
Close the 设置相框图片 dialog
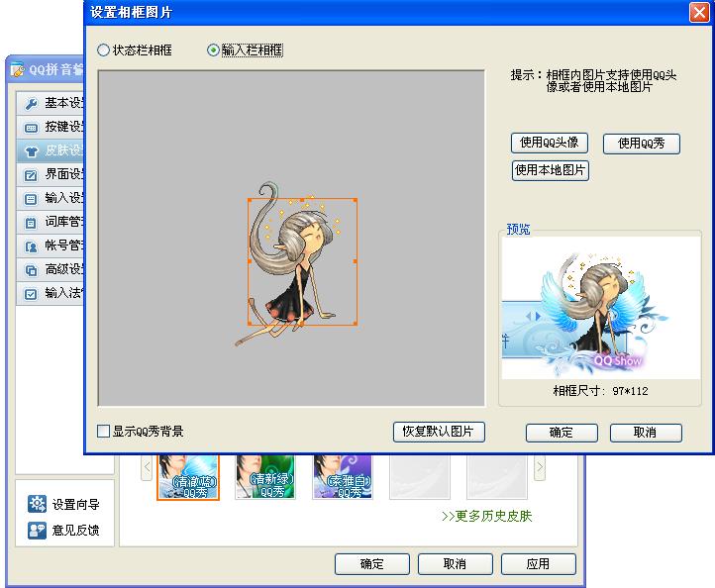click(x=698, y=12)
